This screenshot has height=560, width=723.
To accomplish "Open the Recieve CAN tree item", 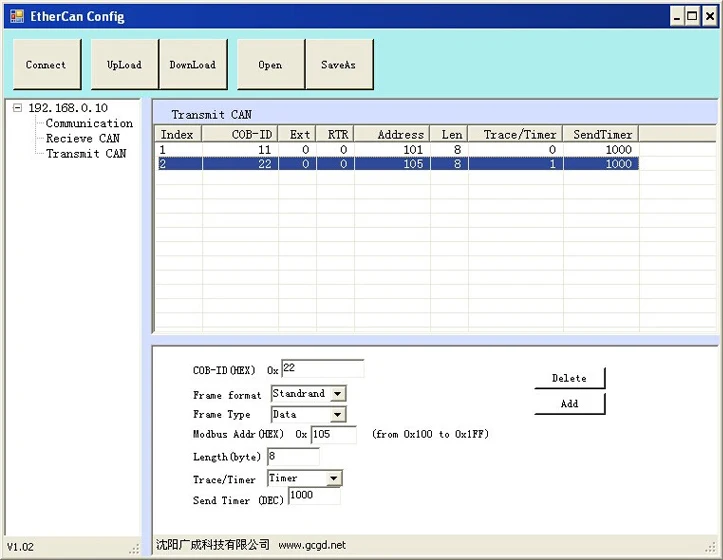I will pos(83,138).
